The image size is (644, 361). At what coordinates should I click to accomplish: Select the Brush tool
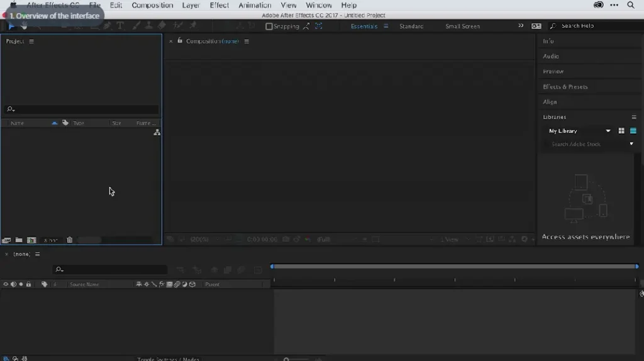click(x=136, y=25)
